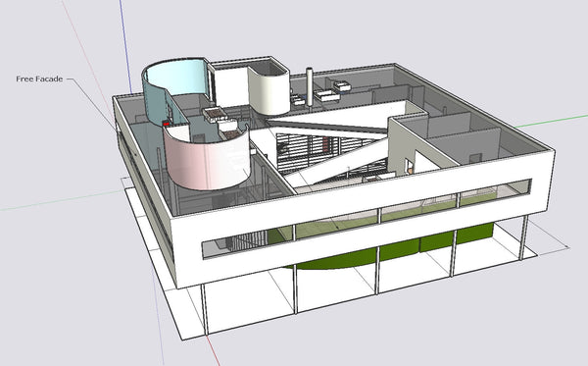The width and height of the screenshot is (588, 366).
Task: Select the lower white ramp surface
Action: [337, 162]
